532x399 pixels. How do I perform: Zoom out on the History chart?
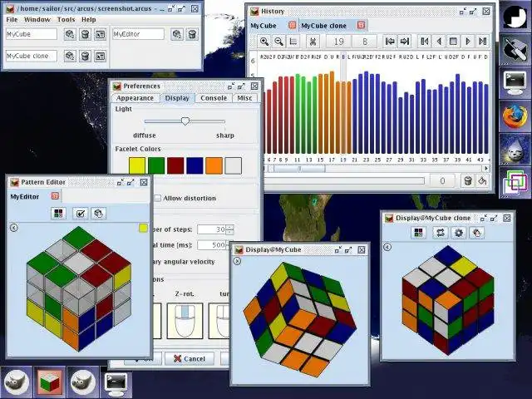[279, 42]
